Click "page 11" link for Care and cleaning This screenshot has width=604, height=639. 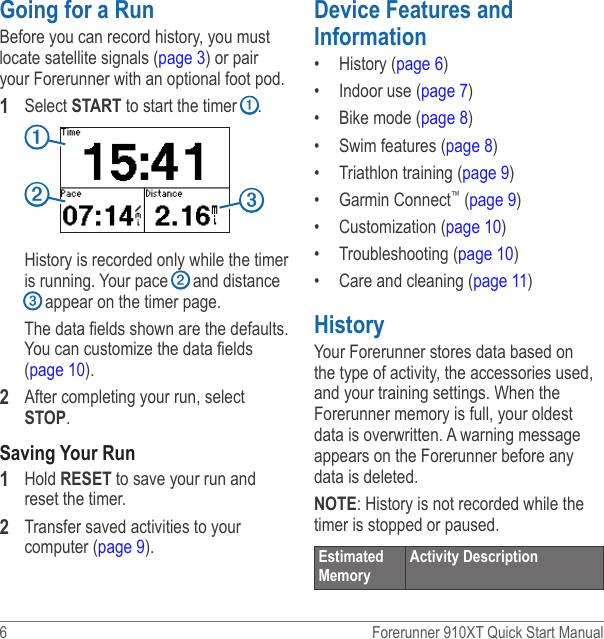click(x=500, y=281)
